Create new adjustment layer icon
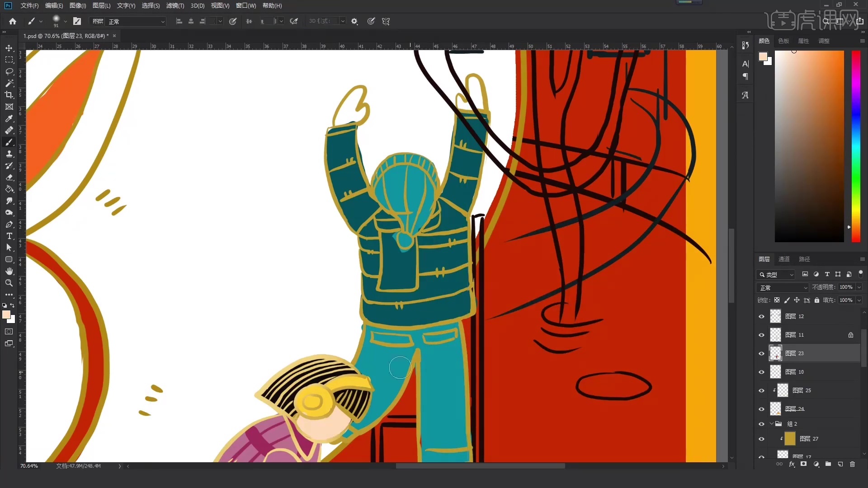 point(816,464)
